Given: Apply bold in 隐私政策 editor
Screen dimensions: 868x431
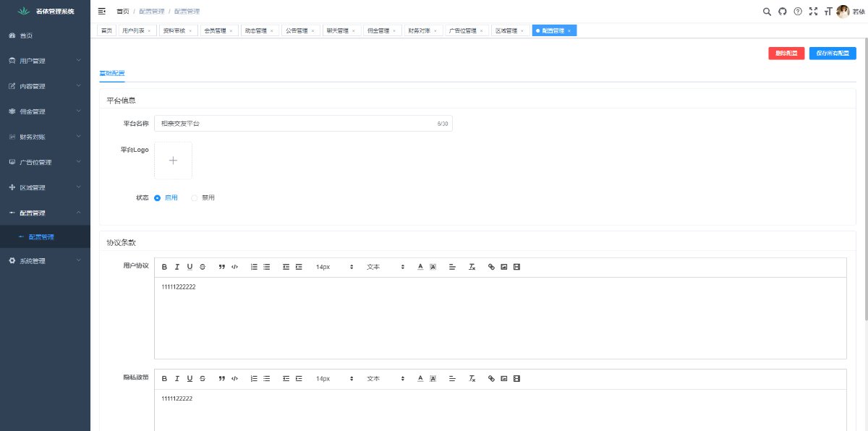Looking at the screenshot, I should [x=164, y=378].
